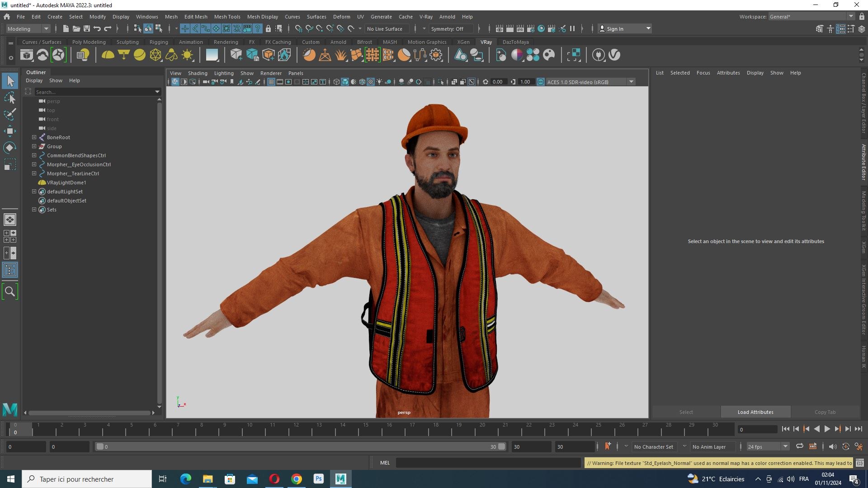Open the Script Editor icon at bottom right
The width and height of the screenshot is (868, 488).
point(860,463)
